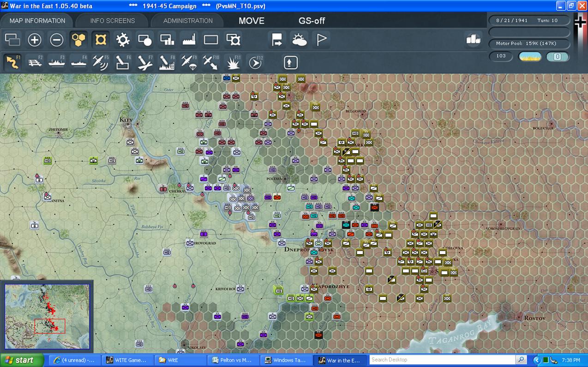588x367 pixels.
Task: Click the empty rectangle icon in map toolbar
Action: (x=211, y=40)
